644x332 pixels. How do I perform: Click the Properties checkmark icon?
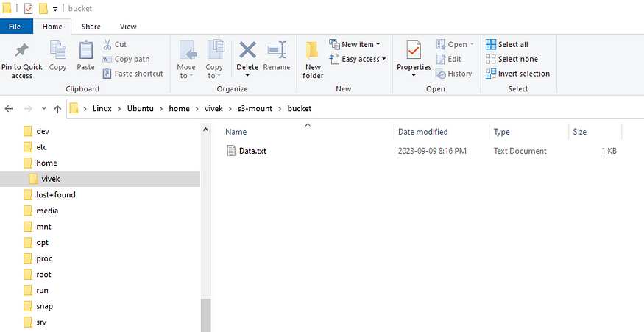click(414, 50)
